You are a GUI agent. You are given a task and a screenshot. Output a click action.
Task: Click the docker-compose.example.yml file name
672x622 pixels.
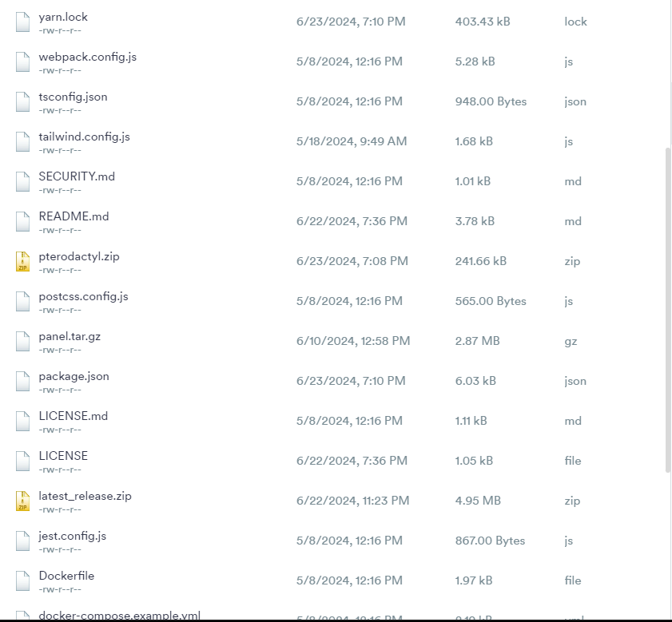coord(120,616)
